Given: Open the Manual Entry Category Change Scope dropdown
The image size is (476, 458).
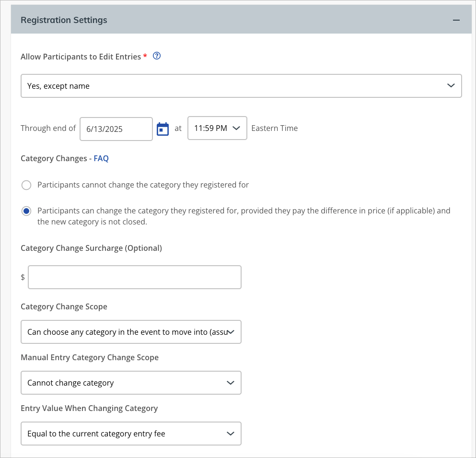Looking at the screenshot, I should [x=131, y=383].
